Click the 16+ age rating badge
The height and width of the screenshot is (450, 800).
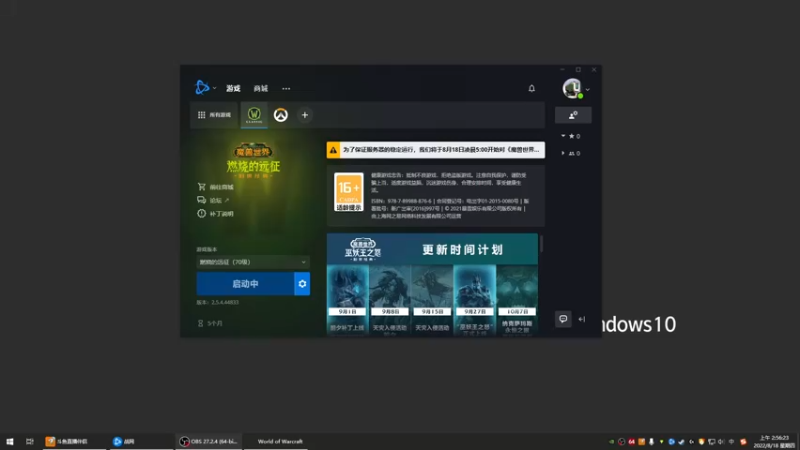point(349,192)
